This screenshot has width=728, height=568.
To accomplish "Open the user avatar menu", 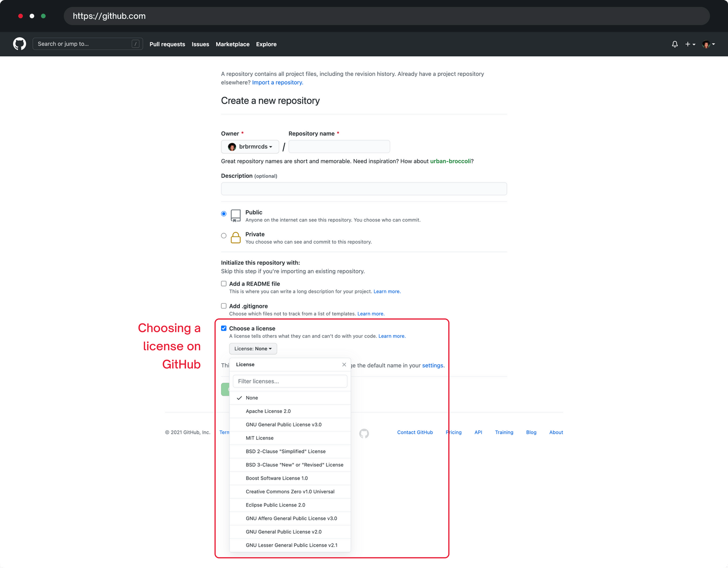I will pyautogui.click(x=708, y=44).
